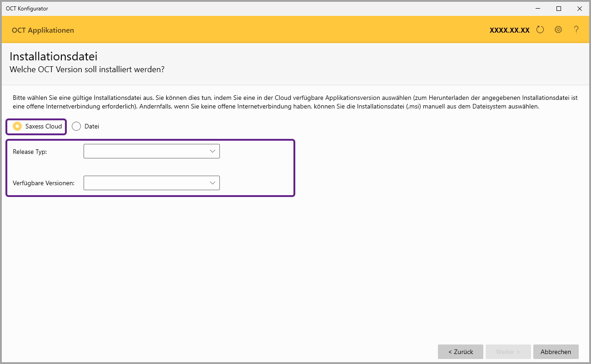Click the Weiter button
The height and width of the screenshot is (364, 591).
coord(508,352)
